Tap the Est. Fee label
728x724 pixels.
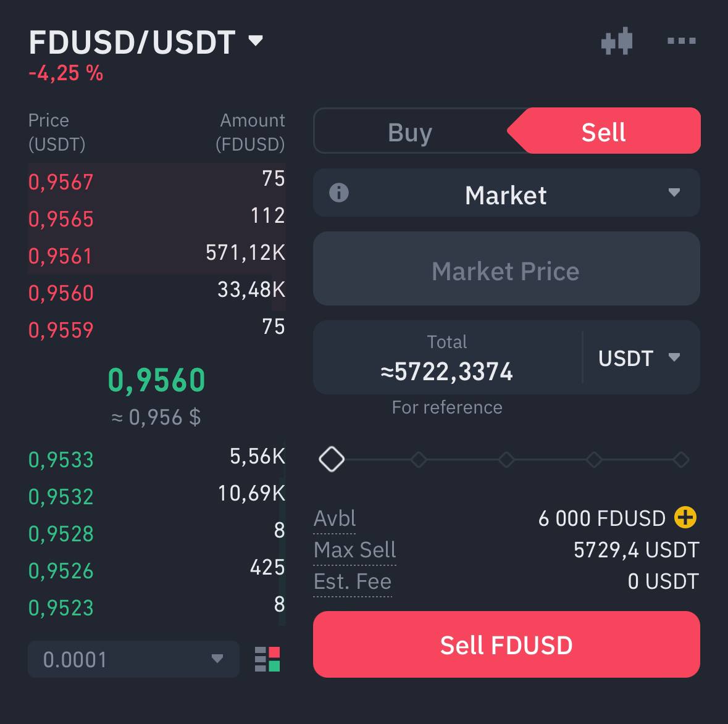[x=353, y=581]
